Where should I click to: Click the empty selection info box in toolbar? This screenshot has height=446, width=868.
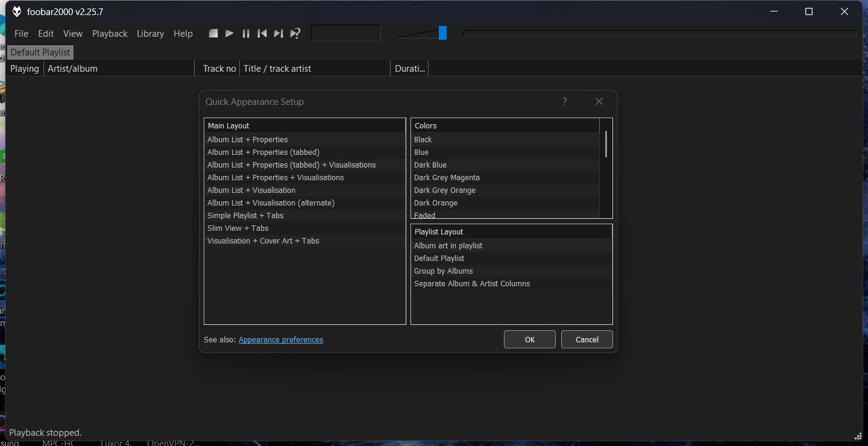[x=346, y=33]
